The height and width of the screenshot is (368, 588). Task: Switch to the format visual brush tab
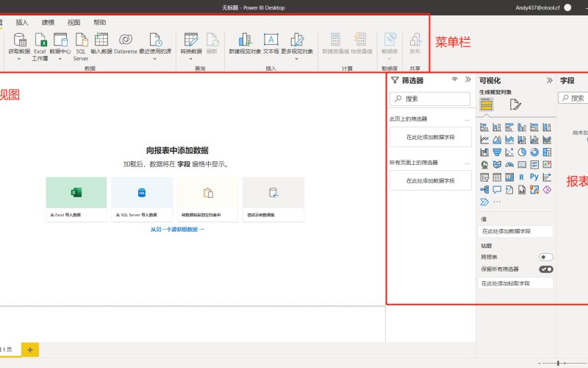(515, 105)
